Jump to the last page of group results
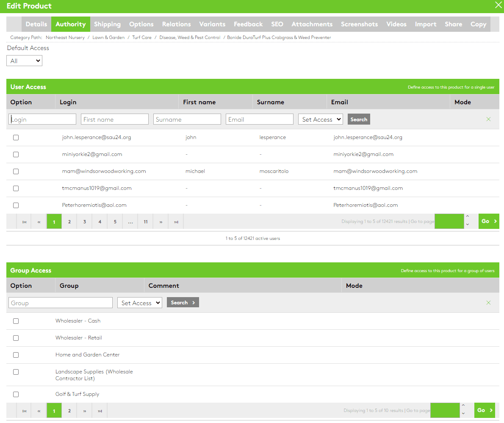 click(x=100, y=410)
